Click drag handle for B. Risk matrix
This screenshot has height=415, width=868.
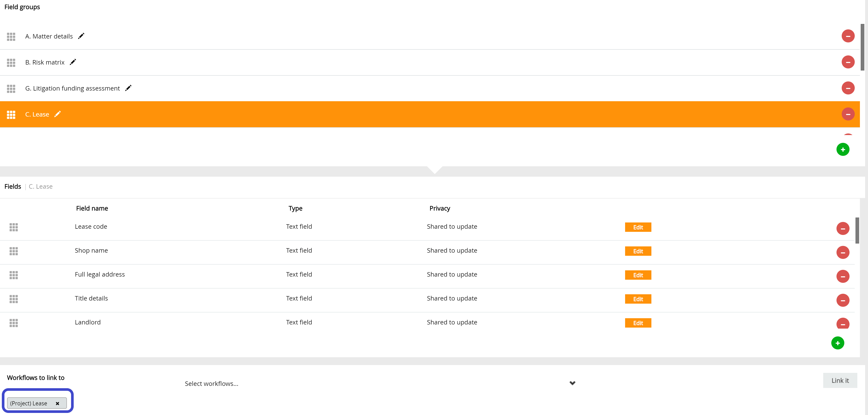coord(11,63)
